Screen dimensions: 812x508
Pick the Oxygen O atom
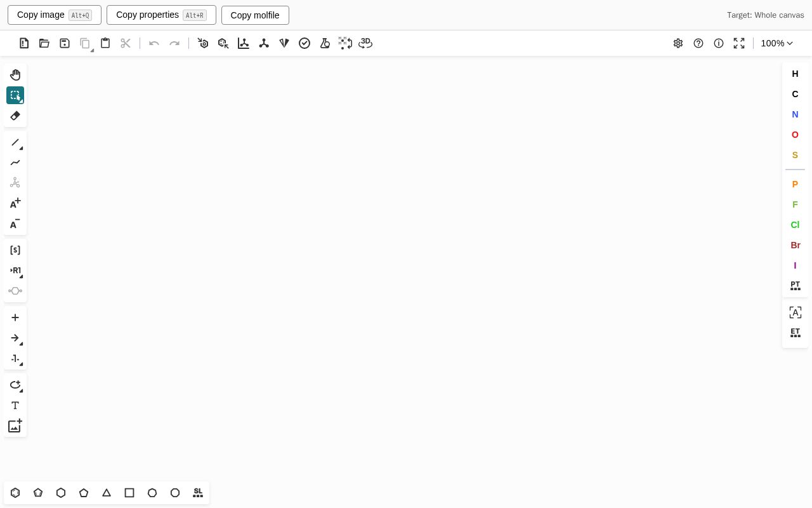(x=795, y=135)
